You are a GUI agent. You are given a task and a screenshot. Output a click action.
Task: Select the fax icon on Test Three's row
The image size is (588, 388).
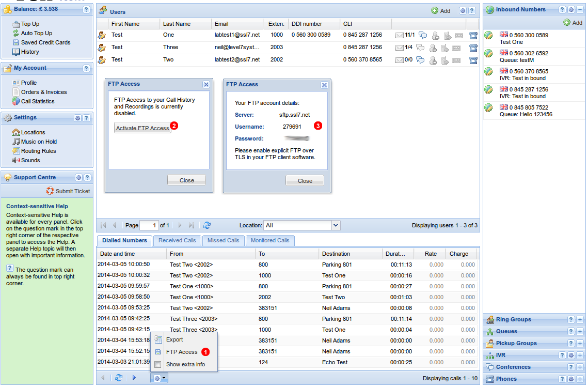pos(473,47)
